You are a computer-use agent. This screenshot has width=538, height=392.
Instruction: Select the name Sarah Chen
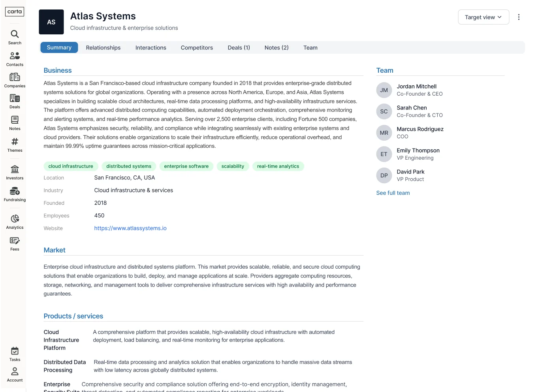pyautogui.click(x=412, y=107)
